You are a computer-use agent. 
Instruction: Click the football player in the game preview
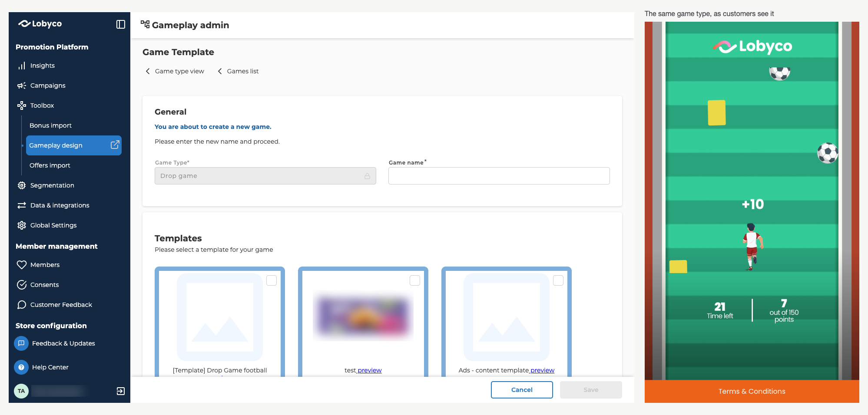(x=752, y=247)
